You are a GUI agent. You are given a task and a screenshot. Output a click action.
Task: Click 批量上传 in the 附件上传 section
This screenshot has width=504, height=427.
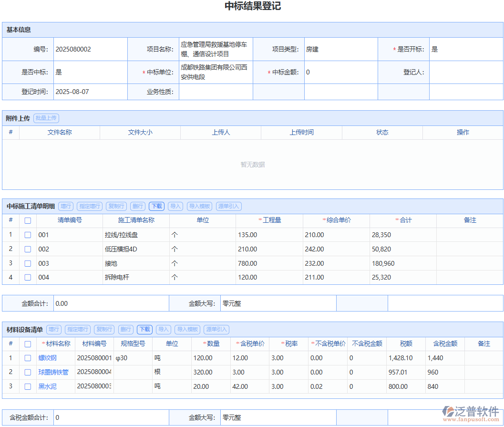tap(46, 118)
